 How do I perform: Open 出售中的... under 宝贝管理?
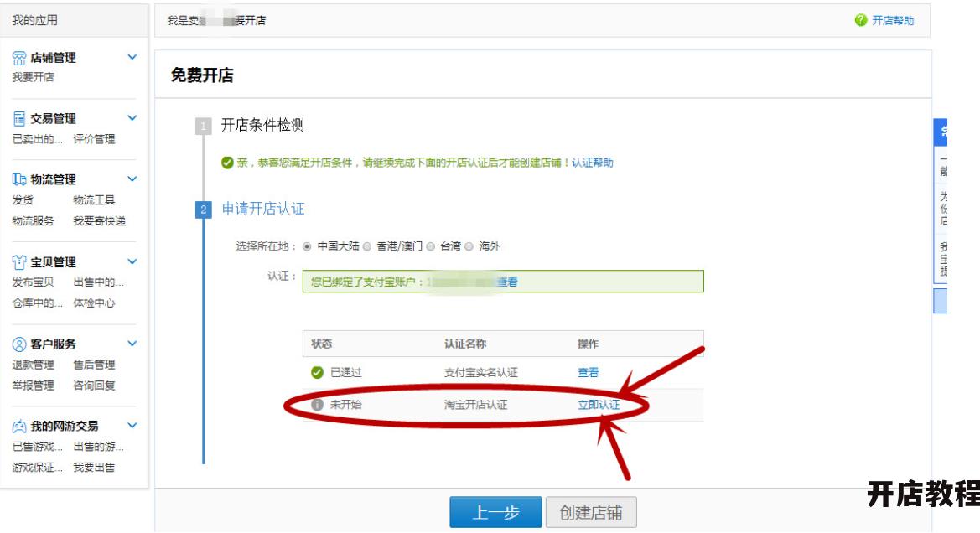click(x=99, y=282)
